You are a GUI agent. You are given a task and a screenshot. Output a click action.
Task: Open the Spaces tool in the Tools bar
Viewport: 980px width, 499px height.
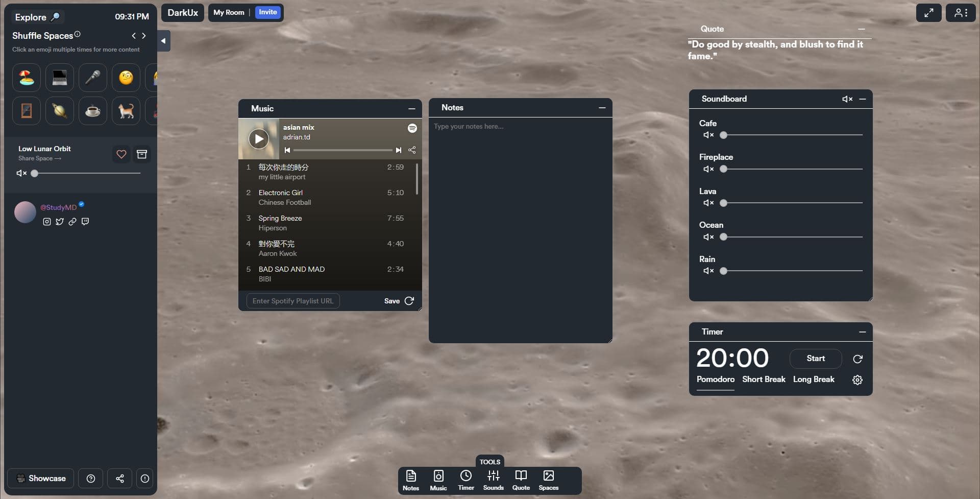[x=548, y=479]
